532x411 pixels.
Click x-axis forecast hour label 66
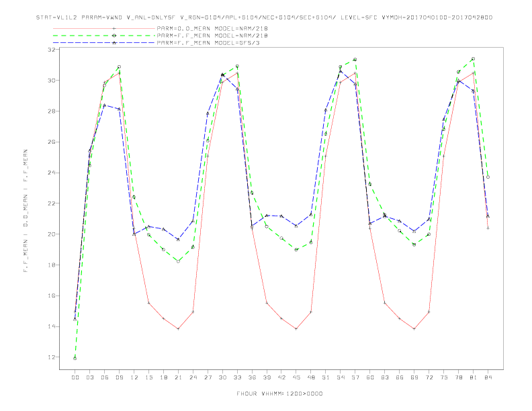(x=400, y=377)
